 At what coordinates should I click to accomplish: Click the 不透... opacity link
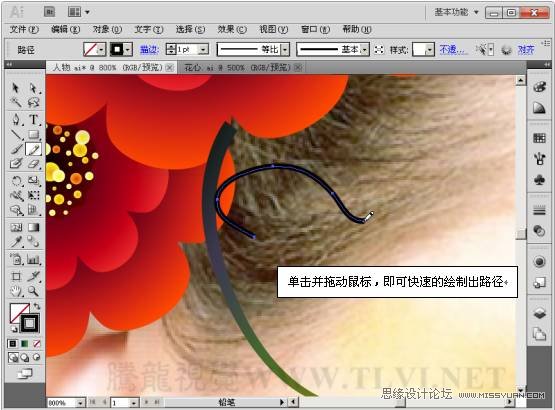(453, 50)
